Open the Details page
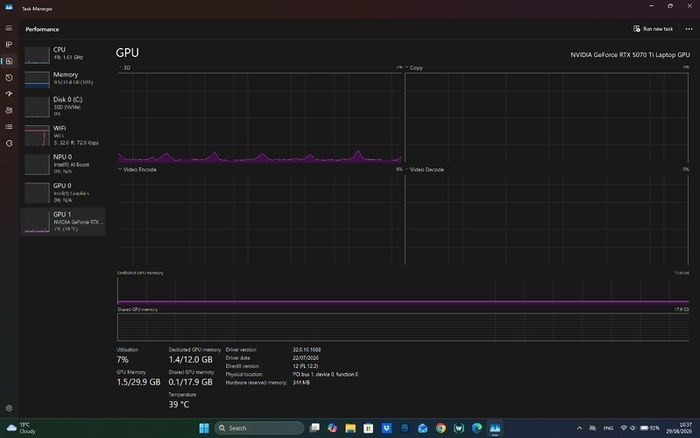The width and height of the screenshot is (700, 438). tap(9, 127)
